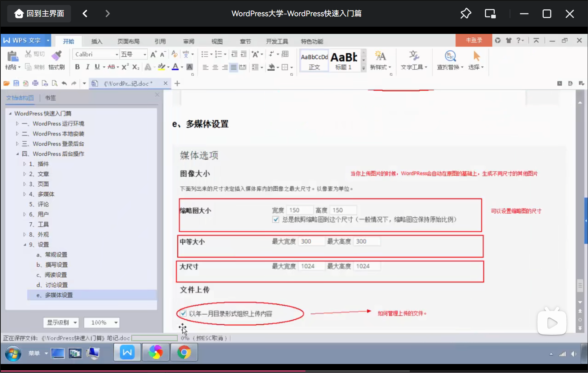Switch to the 开发工具 ribbon tab

point(277,41)
